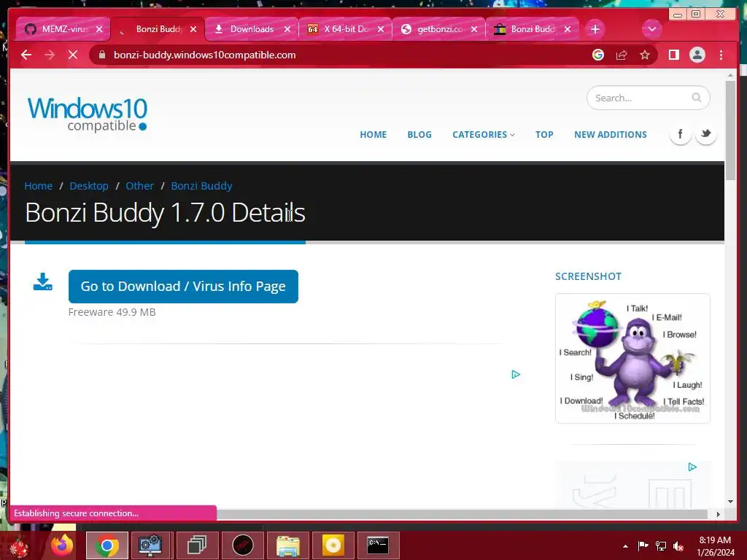
Task: Open the Chrome three-dot menu
Action: 721,55
